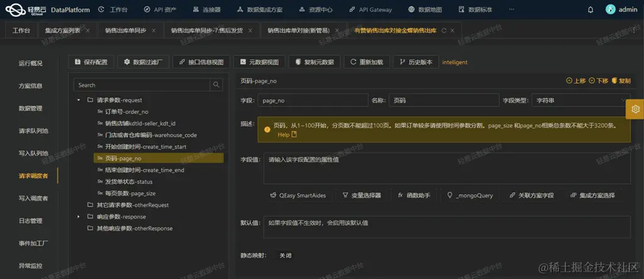Open the top navigation more menu (···)

(x=511, y=9)
